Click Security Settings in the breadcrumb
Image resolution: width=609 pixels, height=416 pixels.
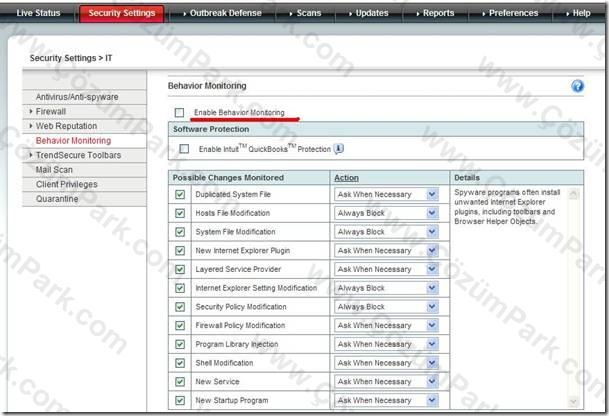click(x=63, y=58)
